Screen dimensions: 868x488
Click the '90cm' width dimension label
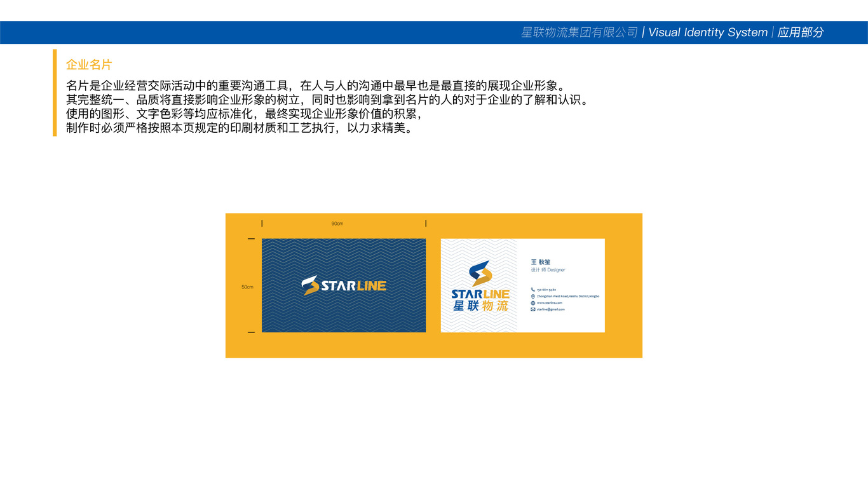[x=337, y=224]
